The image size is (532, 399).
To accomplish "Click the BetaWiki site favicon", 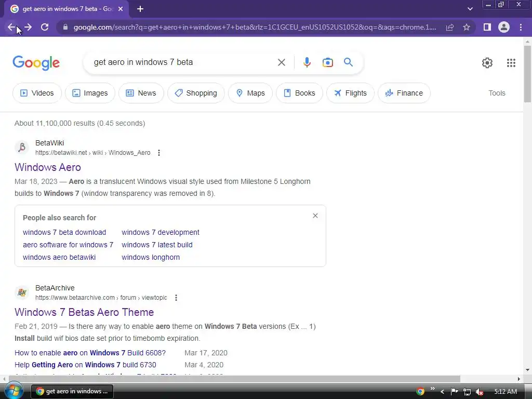I will tap(22, 148).
